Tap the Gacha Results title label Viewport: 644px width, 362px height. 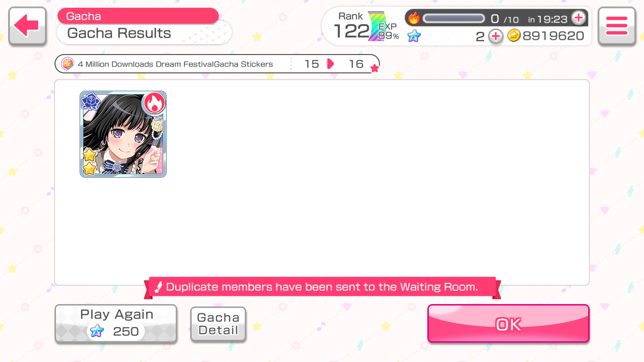(x=119, y=33)
